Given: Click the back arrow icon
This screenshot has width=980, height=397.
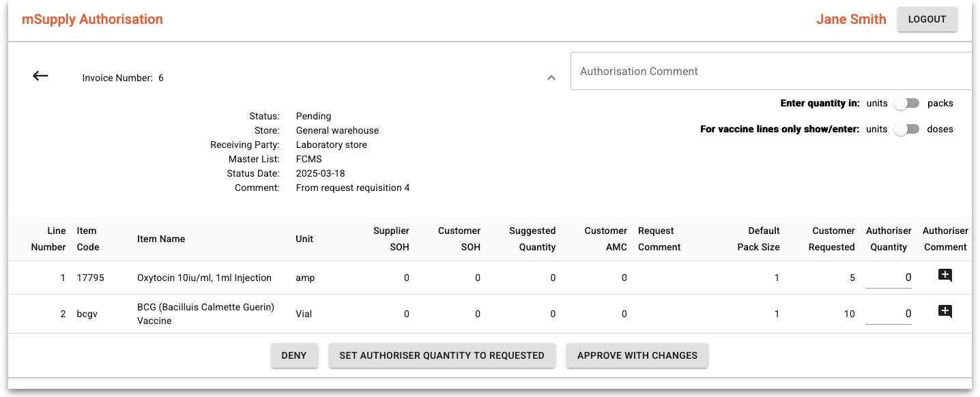Looking at the screenshot, I should pyautogui.click(x=41, y=76).
